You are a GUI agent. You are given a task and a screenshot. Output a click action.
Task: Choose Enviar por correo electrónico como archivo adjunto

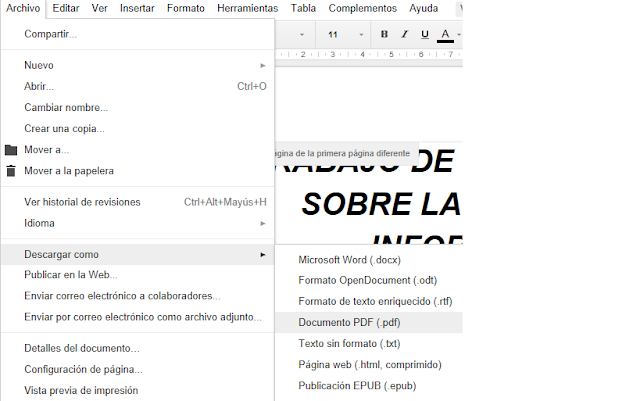click(x=138, y=317)
